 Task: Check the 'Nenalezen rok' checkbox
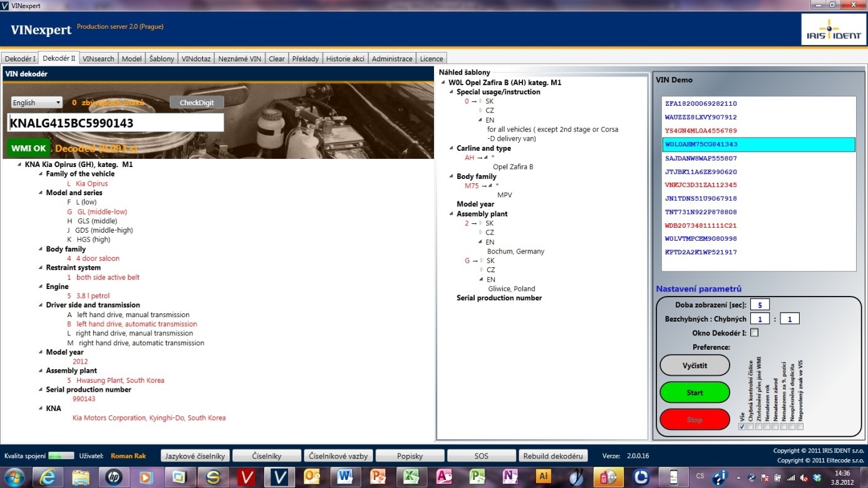[767, 427]
